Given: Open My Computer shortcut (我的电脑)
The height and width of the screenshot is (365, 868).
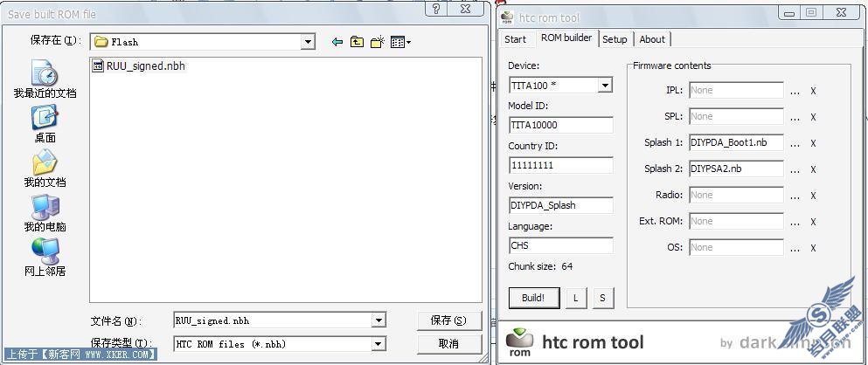Looking at the screenshot, I should 45,214.
